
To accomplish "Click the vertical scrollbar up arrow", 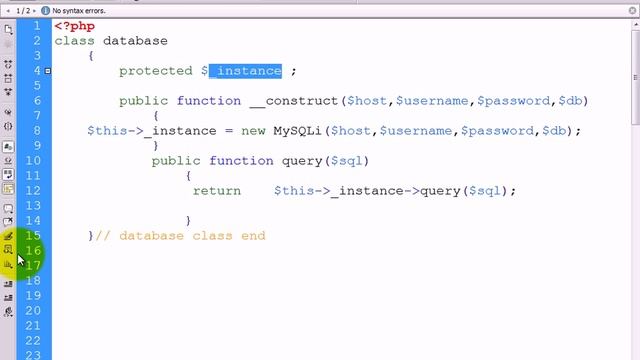I will 636,25.
